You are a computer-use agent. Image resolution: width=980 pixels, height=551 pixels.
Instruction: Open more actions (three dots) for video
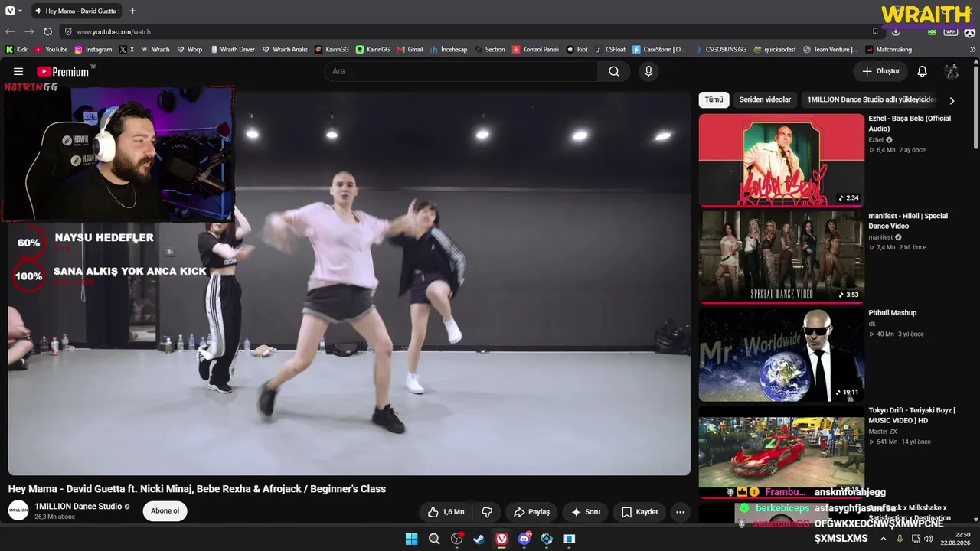pyautogui.click(x=680, y=512)
